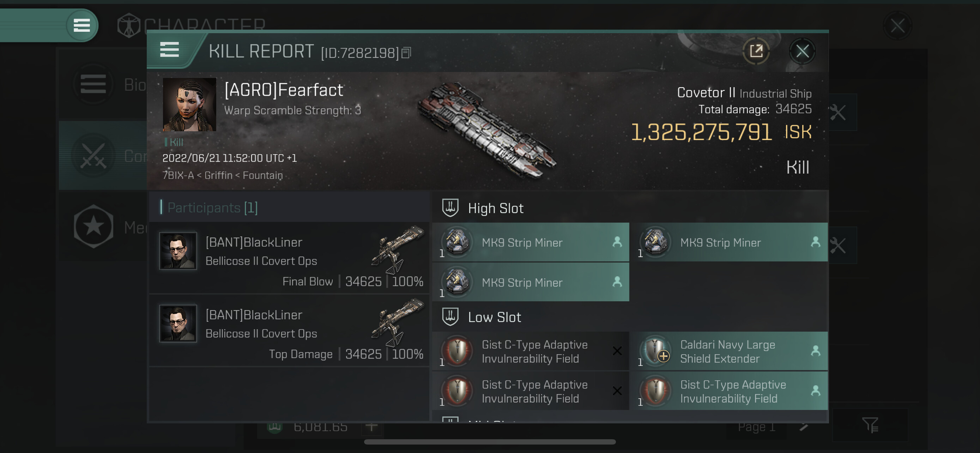Click the Caldari Navy shield extender module icon
The height and width of the screenshot is (453, 980).
coord(656,351)
